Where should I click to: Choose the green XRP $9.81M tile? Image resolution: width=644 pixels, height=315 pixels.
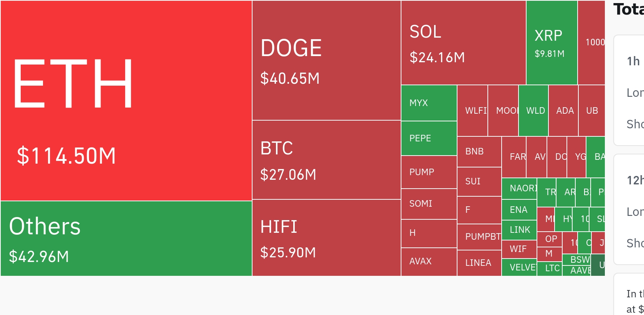(x=552, y=43)
